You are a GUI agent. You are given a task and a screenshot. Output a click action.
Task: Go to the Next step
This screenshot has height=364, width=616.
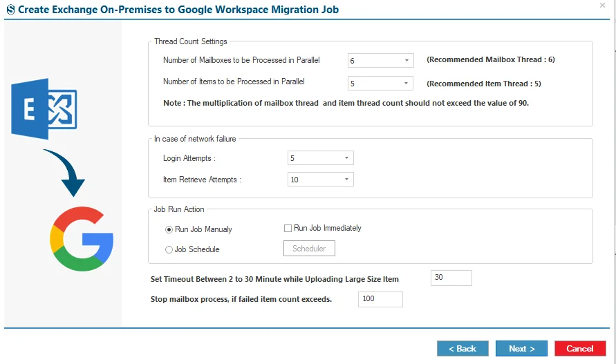click(521, 349)
